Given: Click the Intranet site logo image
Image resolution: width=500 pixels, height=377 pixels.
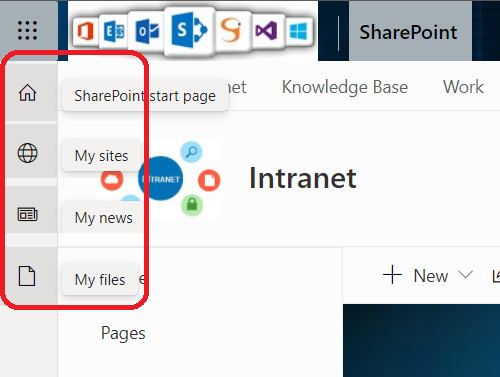Looking at the screenshot, I should coord(160,179).
